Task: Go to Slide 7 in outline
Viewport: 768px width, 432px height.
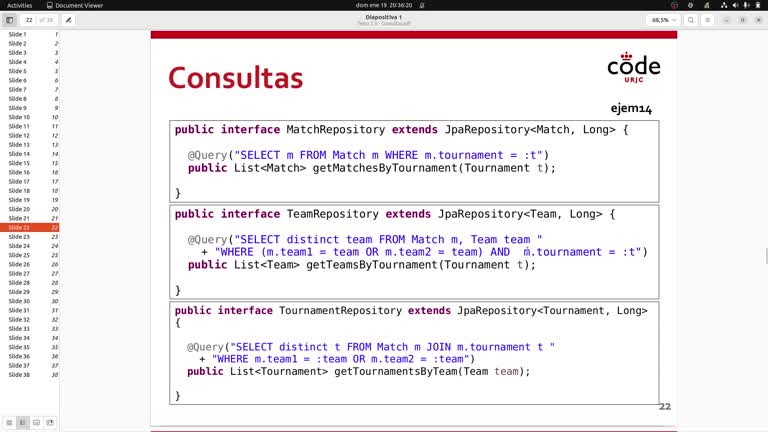Action: [x=30, y=90]
